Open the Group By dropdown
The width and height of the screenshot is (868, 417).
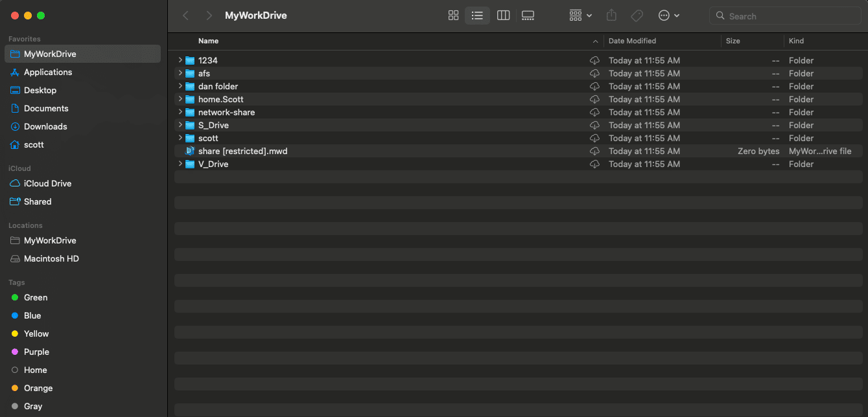click(x=580, y=16)
